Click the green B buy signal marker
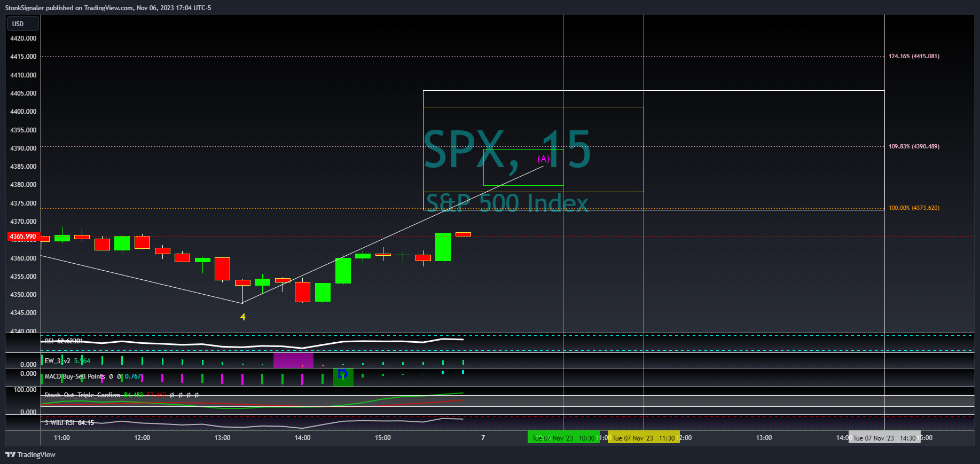Screen dimensions: 980x464 pyautogui.click(x=343, y=376)
